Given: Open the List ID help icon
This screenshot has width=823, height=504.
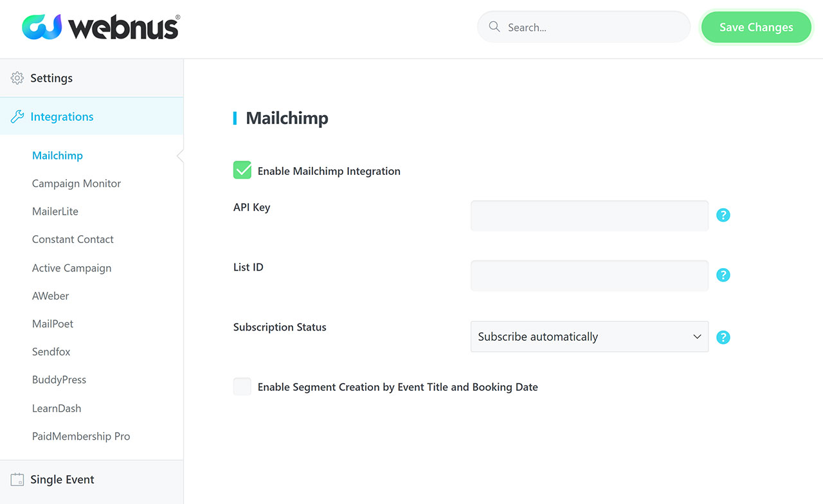Looking at the screenshot, I should (723, 275).
